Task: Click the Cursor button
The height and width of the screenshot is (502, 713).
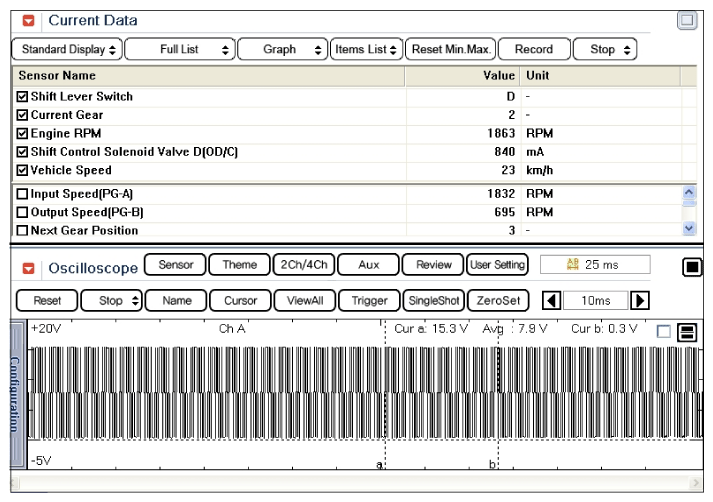Action: (x=241, y=301)
